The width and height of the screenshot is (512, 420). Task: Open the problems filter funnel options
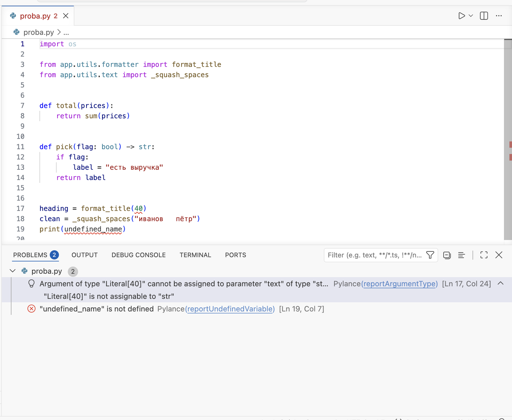pos(430,255)
